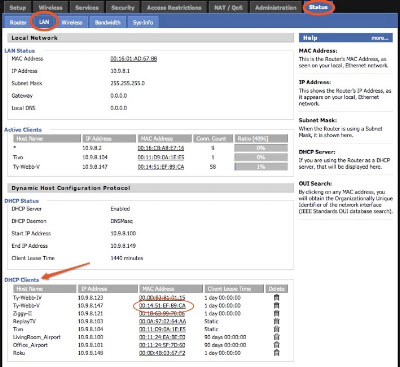Delete the Ty-Webb-V DHCP client entry
This screenshot has width=400, height=367.
click(276, 305)
